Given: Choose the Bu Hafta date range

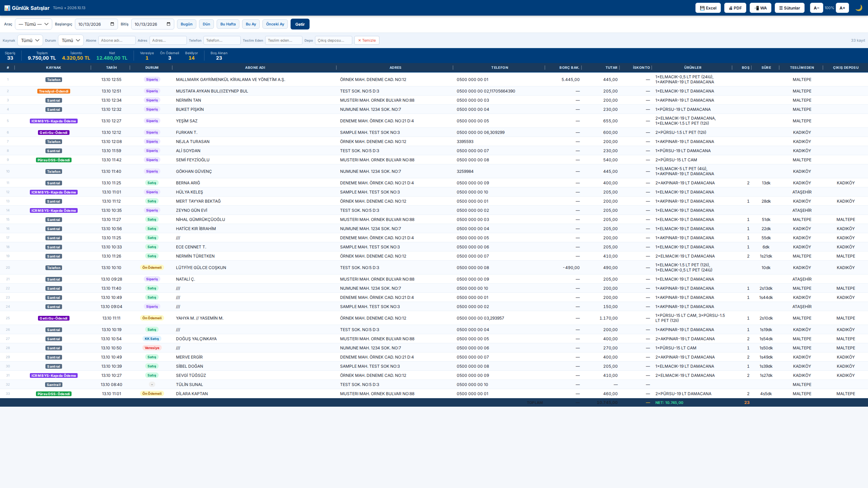Looking at the screenshot, I should [x=228, y=24].
